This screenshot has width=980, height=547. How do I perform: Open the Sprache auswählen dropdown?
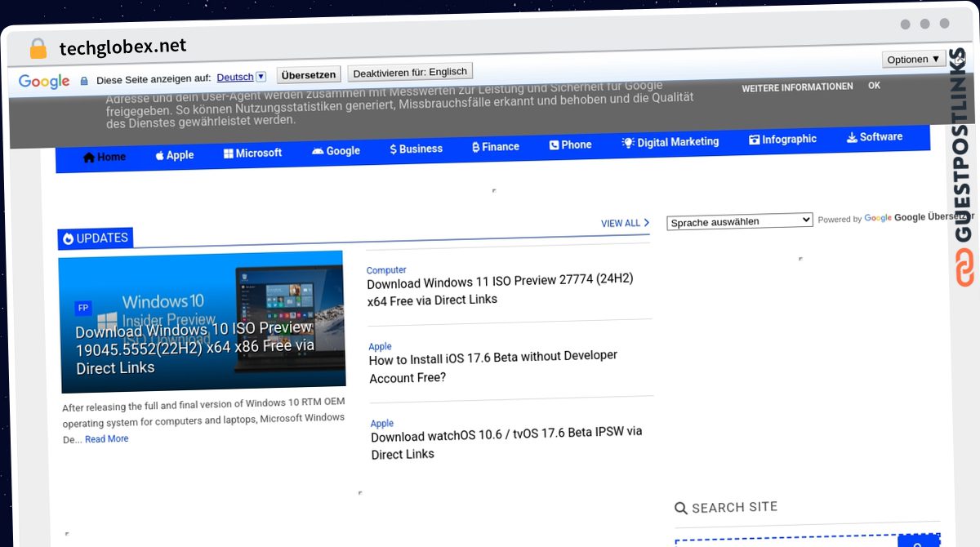[740, 221]
